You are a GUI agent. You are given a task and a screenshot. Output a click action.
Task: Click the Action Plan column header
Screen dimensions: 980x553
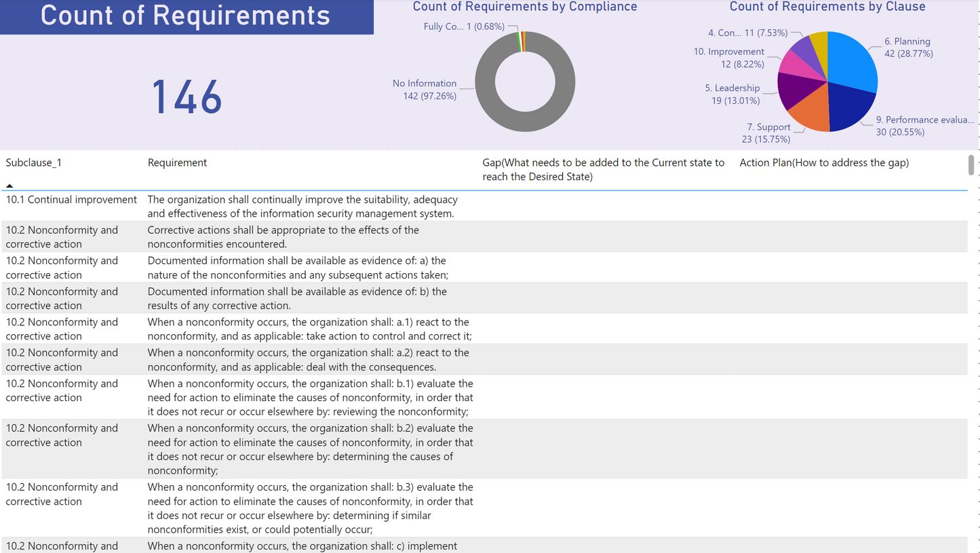tap(824, 163)
